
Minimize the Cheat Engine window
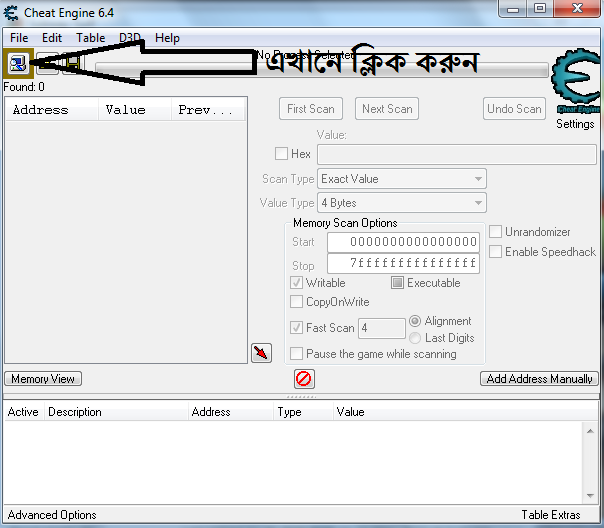513,9
